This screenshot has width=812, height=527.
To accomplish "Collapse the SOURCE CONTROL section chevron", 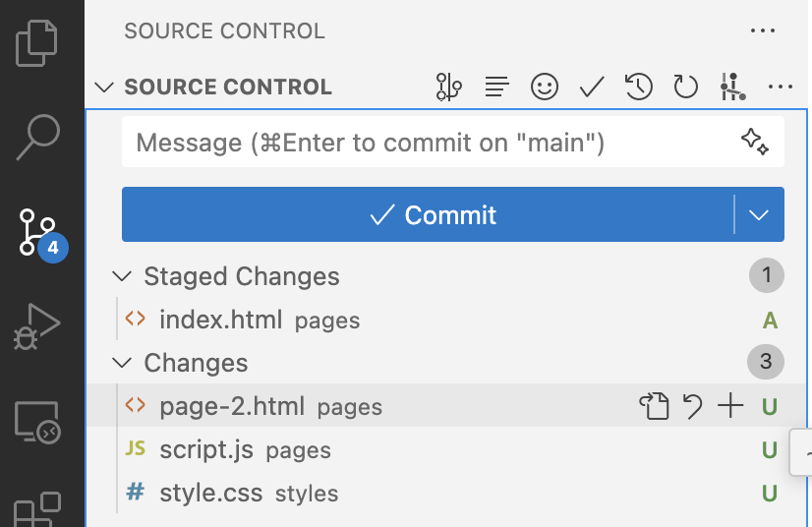I will coord(104,88).
